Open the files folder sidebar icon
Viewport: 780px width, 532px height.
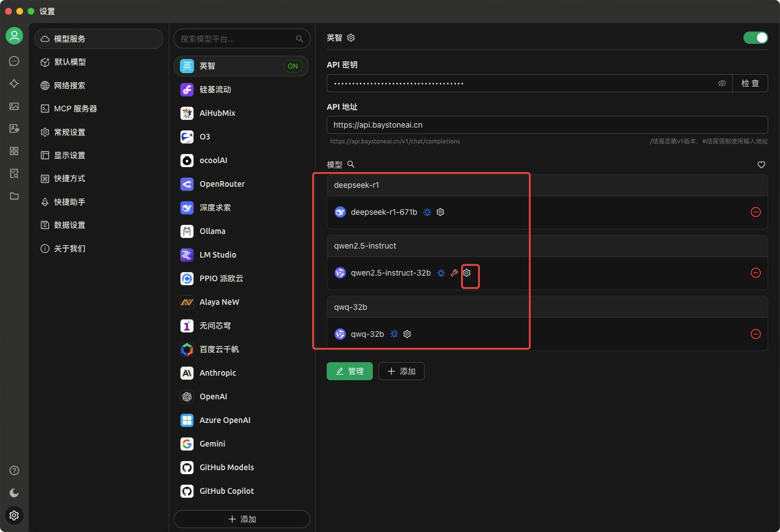(x=14, y=196)
